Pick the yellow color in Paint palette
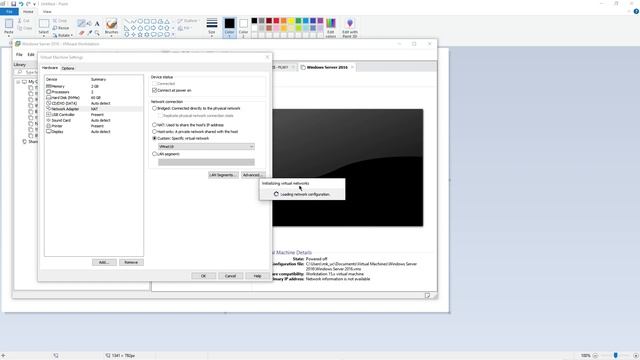This screenshot has width=640, height=360. tap(291, 20)
